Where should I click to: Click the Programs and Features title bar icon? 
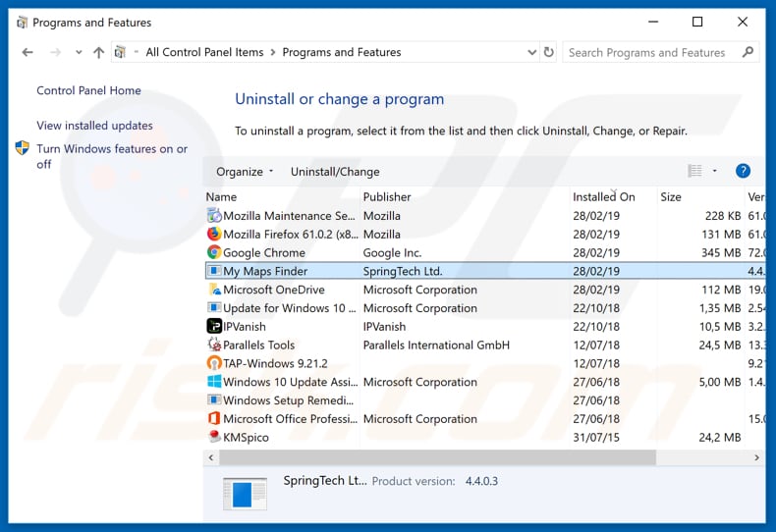pos(22,23)
